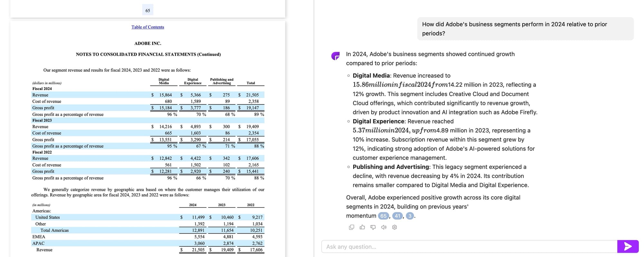Select the page number 65 badge
The width and height of the screenshot is (644, 257).
pyautogui.click(x=148, y=10)
